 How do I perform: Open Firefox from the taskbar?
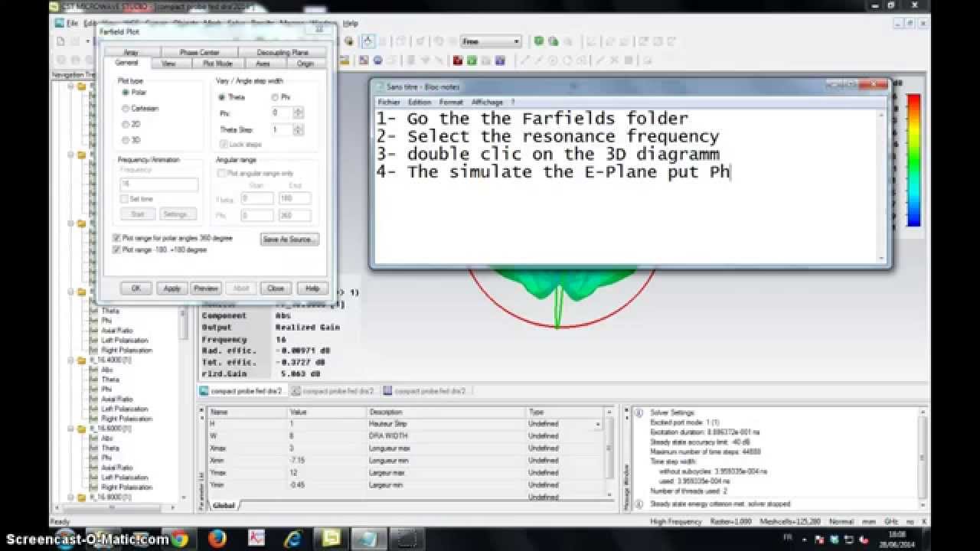(217, 539)
